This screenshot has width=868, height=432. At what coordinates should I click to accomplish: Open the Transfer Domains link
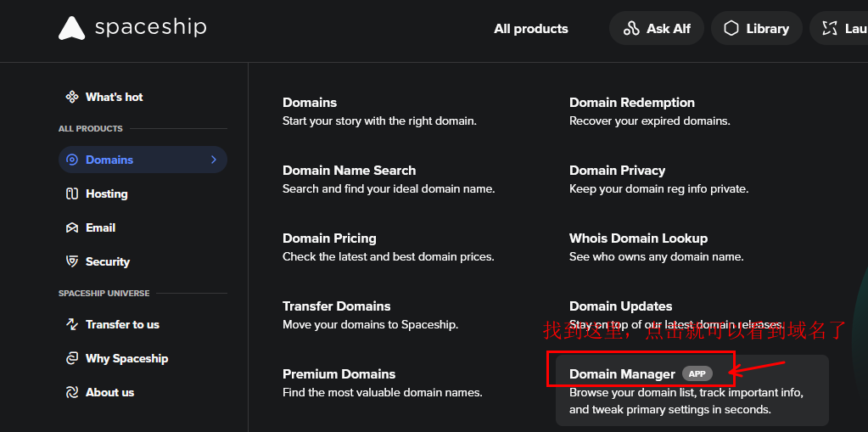[337, 306]
